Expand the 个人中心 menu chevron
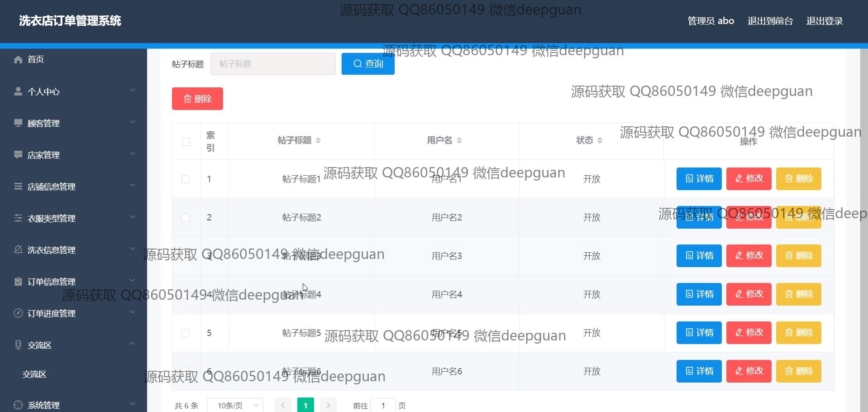Viewport: 868px width, 412px height. (133, 90)
